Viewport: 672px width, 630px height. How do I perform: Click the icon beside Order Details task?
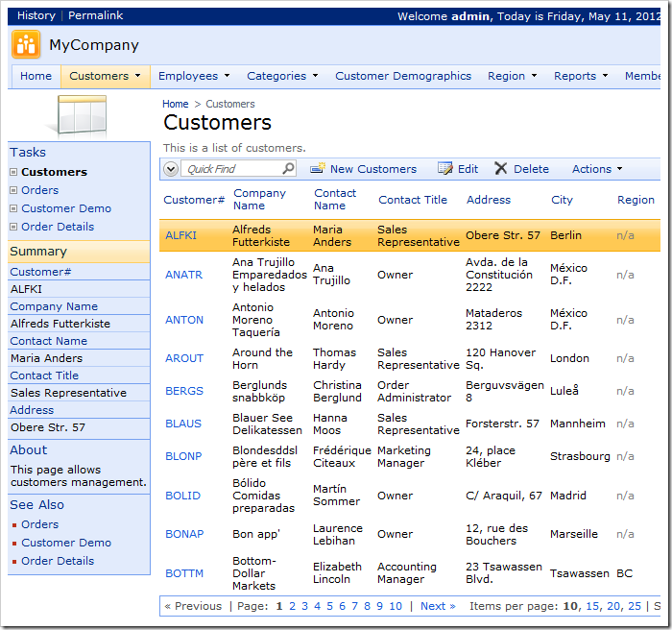point(13,227)
